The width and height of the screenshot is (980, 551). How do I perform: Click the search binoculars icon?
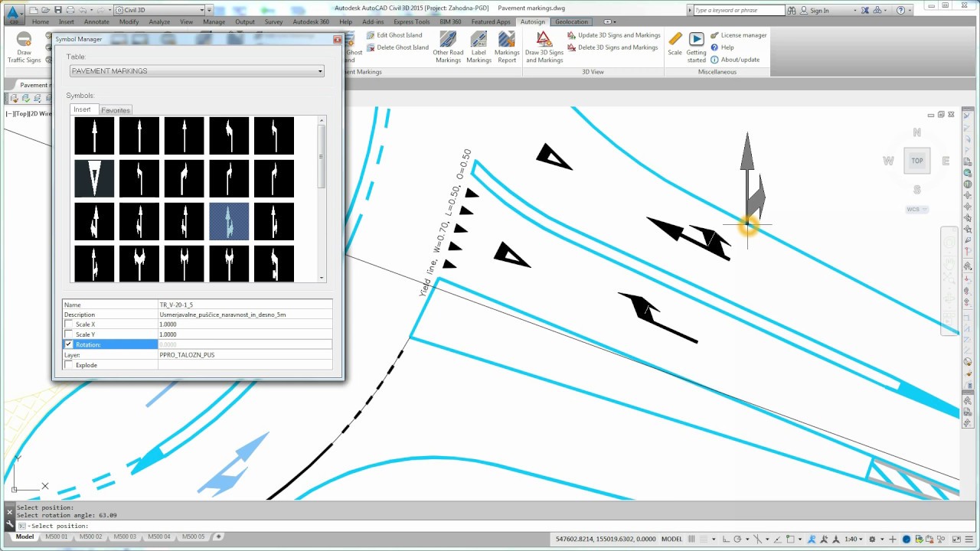(x=792, y=10)
